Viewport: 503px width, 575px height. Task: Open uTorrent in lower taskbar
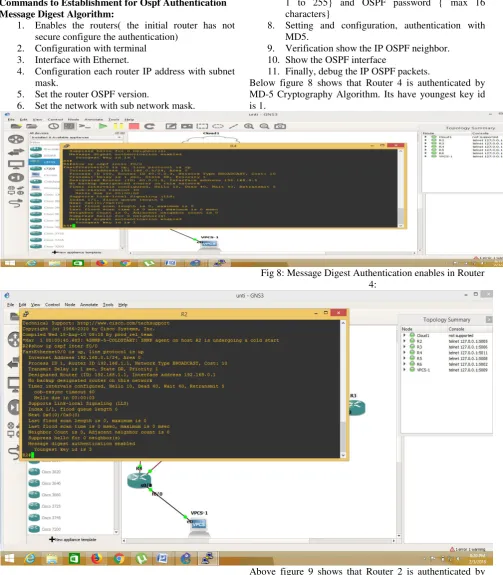141,558
